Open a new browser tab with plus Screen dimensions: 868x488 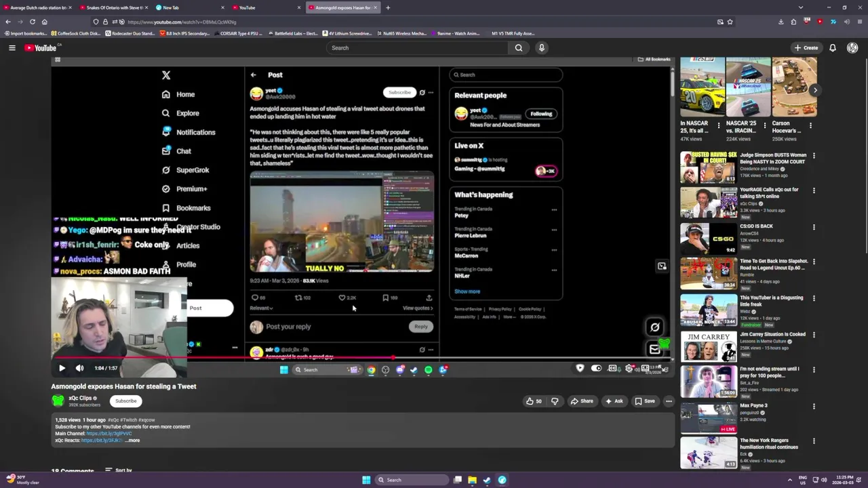click(388, 7)
